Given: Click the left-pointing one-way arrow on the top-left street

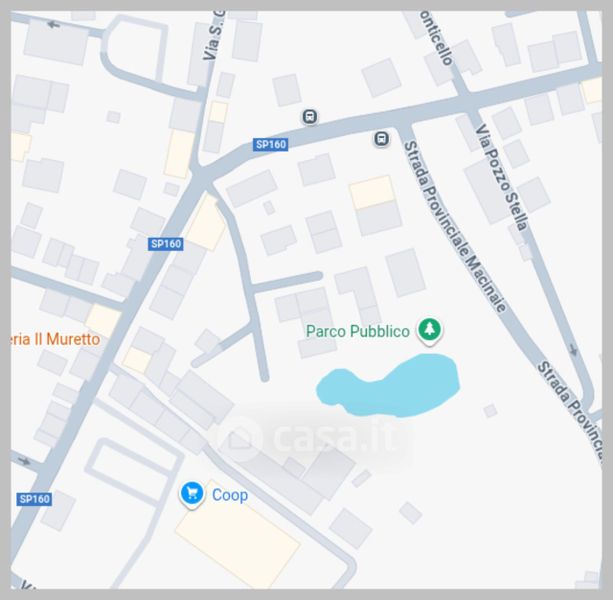Looking at the screenshot, I should tap(54, 25).
